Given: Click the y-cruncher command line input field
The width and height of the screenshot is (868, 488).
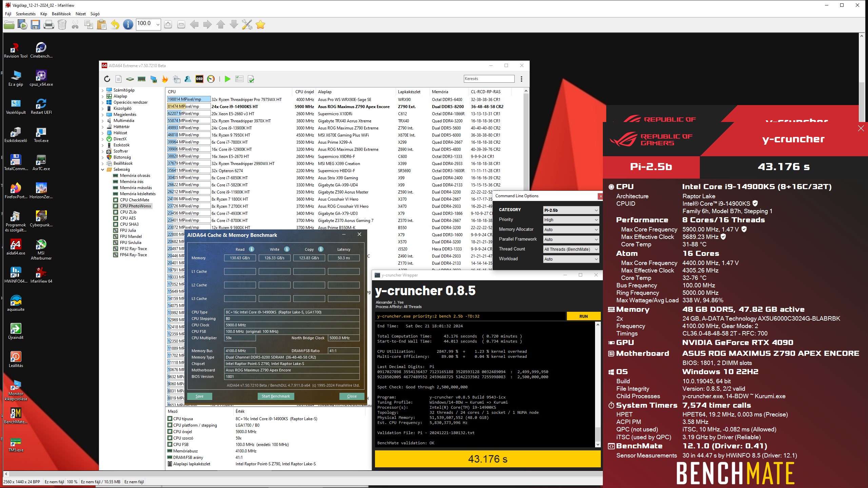Looking at the screenshot, I should (x=470, y=316).
